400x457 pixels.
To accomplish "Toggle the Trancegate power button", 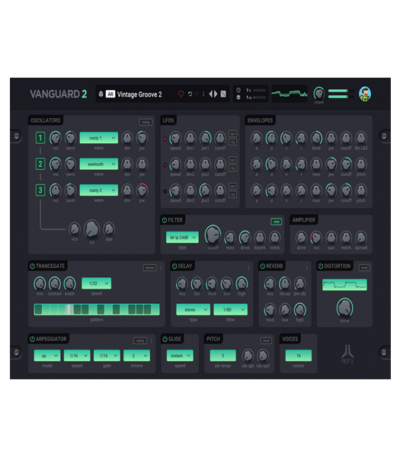I will point(32,266).
